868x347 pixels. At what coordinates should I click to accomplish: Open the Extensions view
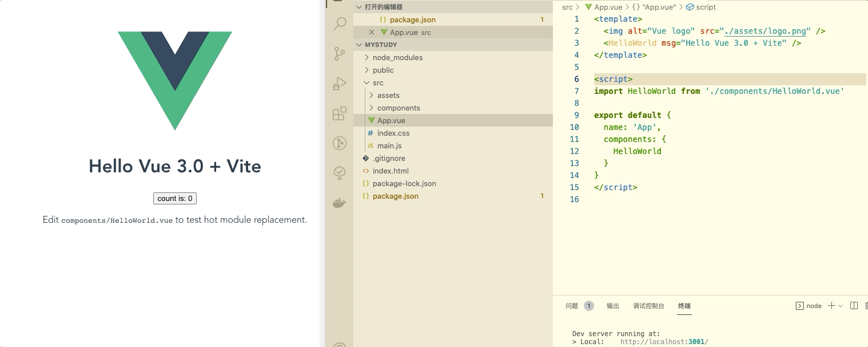coord(340,113)
